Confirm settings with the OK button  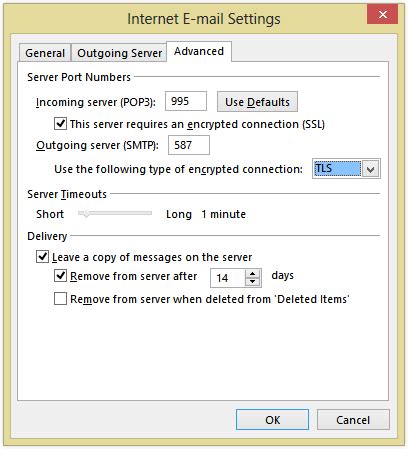point(272,420)
